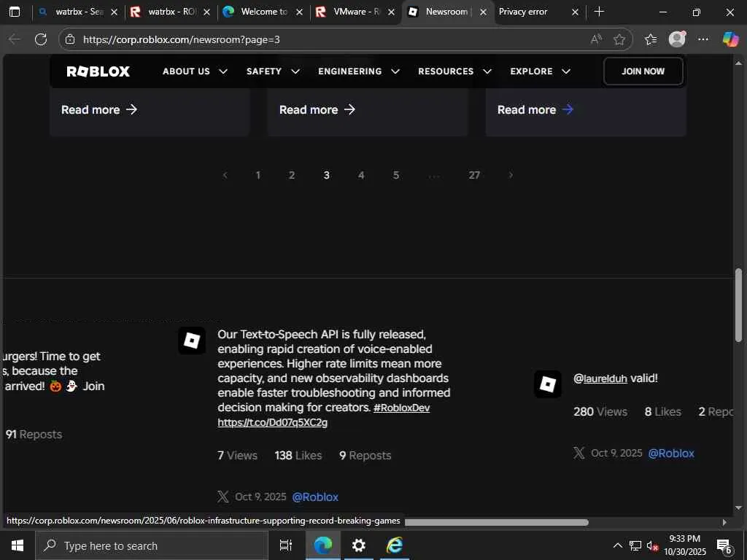747x560 pixels.
Task: Go to pagination page 1
Action: point(258,175)
